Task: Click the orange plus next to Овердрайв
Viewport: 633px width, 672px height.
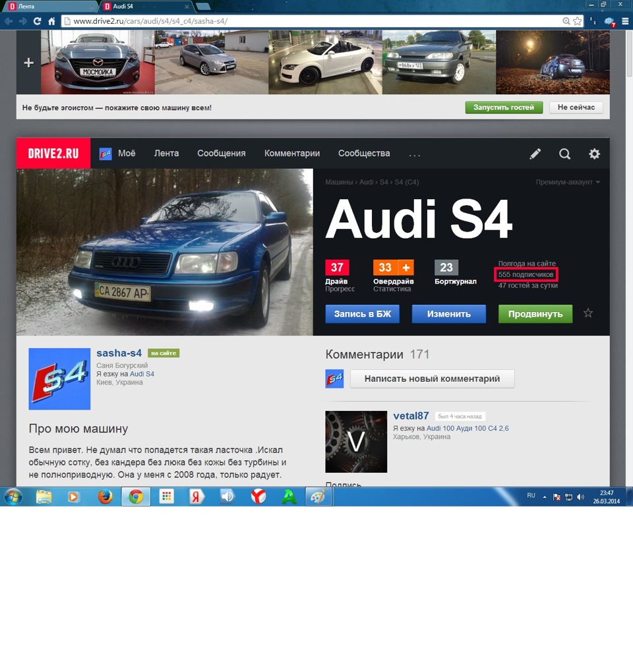Action: (x=406, y=268)
